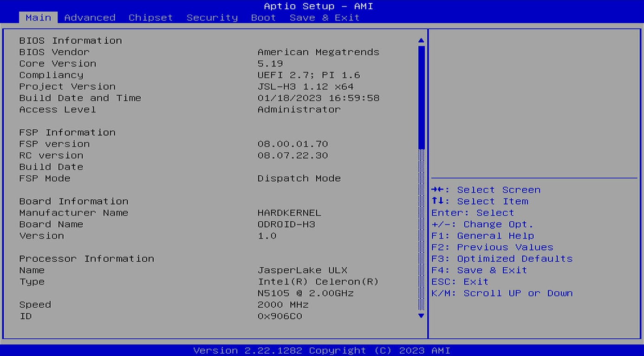Click the Administrator access value
644x356 pixels.
(x=299, y=110)
